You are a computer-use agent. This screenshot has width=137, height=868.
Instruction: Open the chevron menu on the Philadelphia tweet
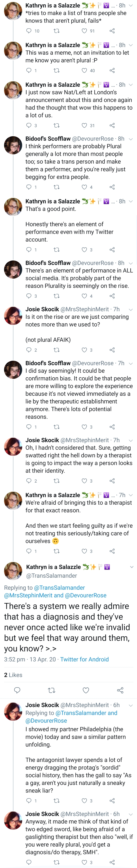click(x=131, y=705)
